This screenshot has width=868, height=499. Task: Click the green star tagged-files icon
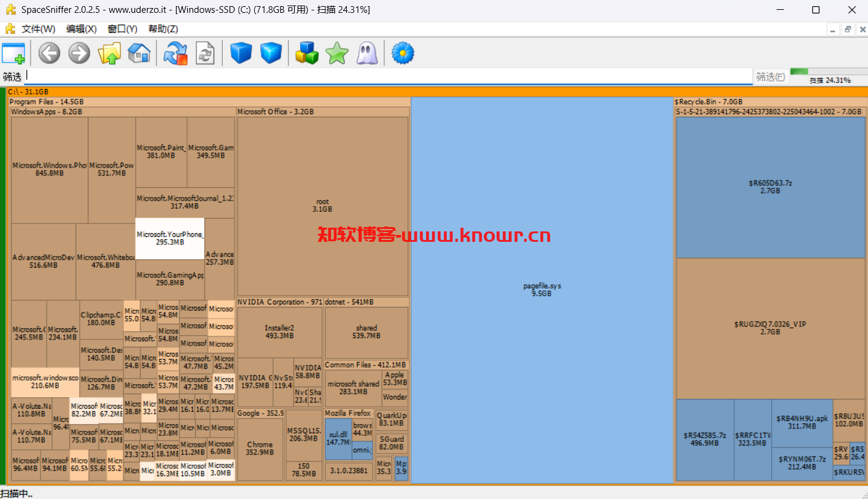pyautogui.click(x=337, y=53)
